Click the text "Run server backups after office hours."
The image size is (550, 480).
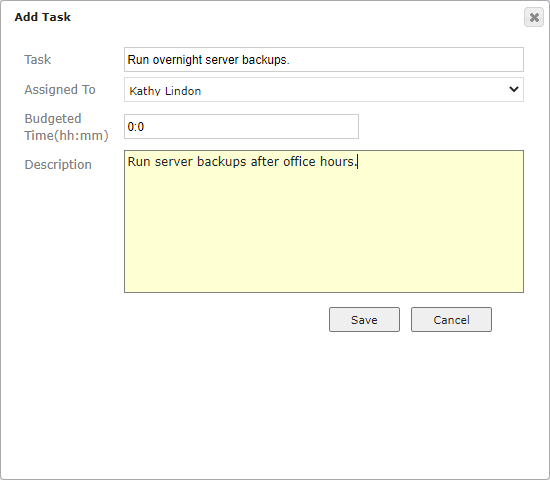pyautogui.click(x=242, y=162)
